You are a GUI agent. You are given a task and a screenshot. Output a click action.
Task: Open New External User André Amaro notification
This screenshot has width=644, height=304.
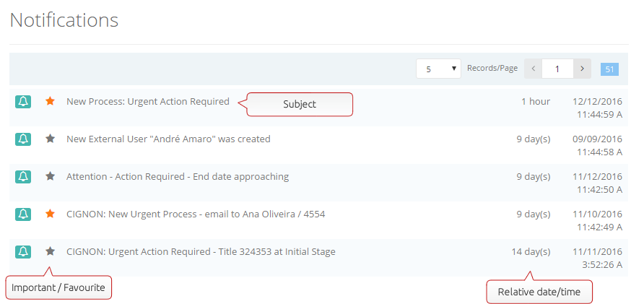coord(168,139)
